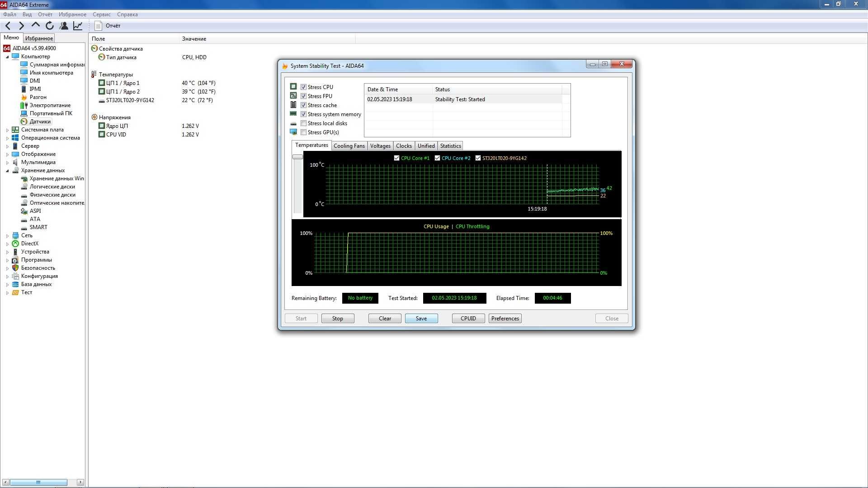Viewport: 868px width, 488px height.
Task: Switch to the Cooling Fans tab
Action: 349,146
